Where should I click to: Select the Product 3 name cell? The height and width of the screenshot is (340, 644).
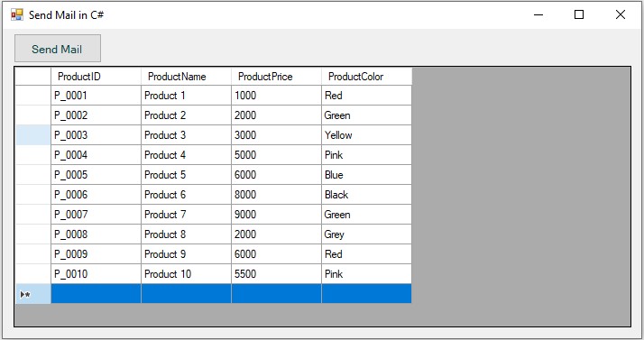tap(187, 135)
